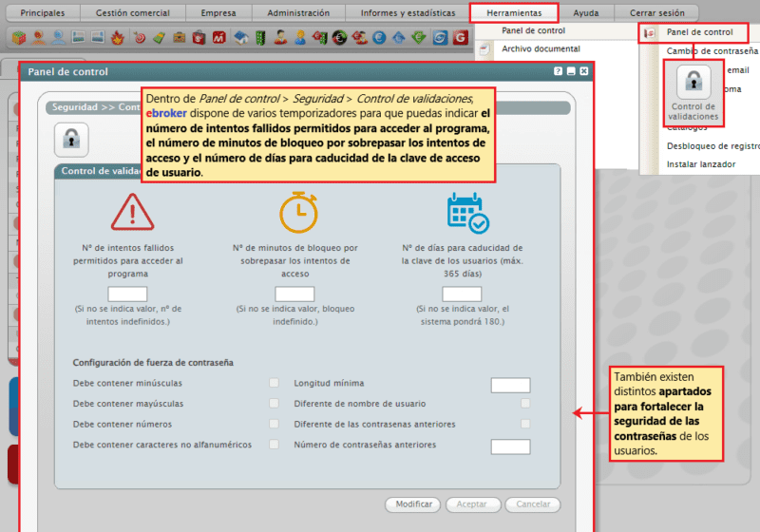Click the orange person toolbar icon
Screen dimensions: 760x532
(x=39, y=37)
